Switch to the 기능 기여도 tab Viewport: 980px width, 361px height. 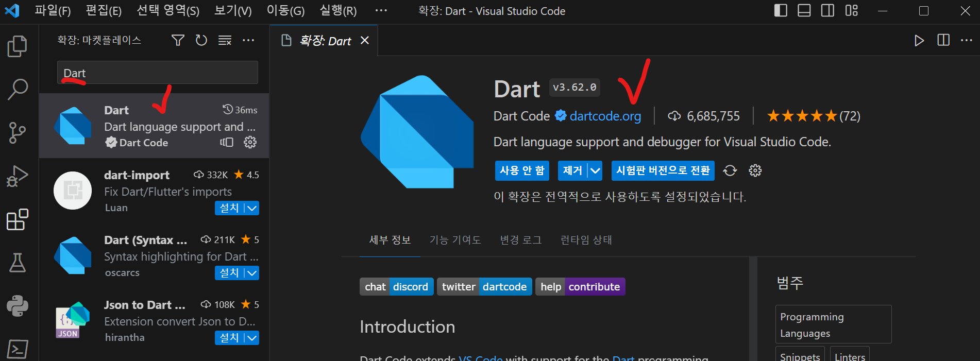(x=455, y=240)
